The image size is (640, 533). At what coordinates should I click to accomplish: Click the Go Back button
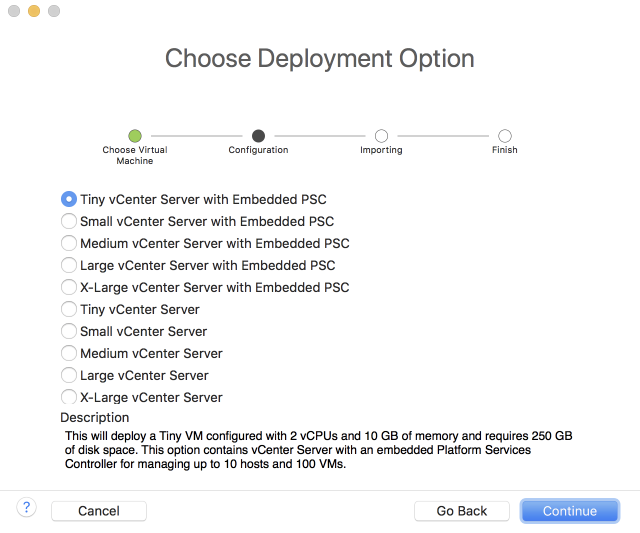[462, 511]
